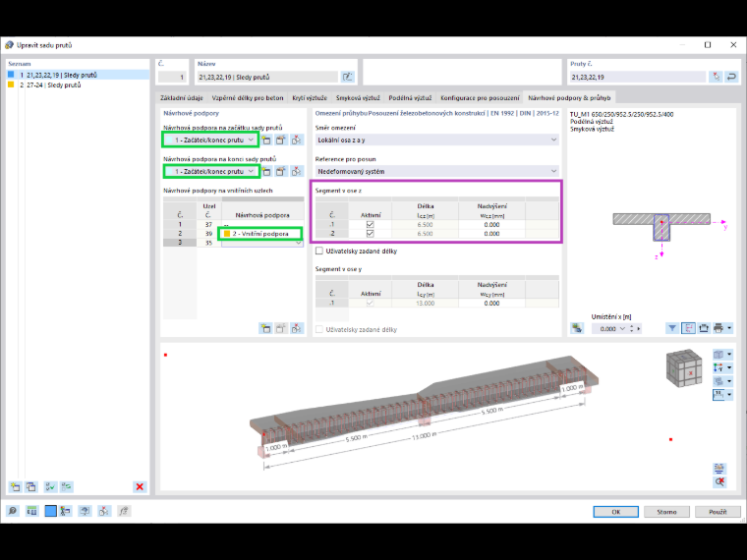This screenshot has height=560, width=747.
Task: Open the display layers dropdown in 3D view
Action: coord(729,381)
